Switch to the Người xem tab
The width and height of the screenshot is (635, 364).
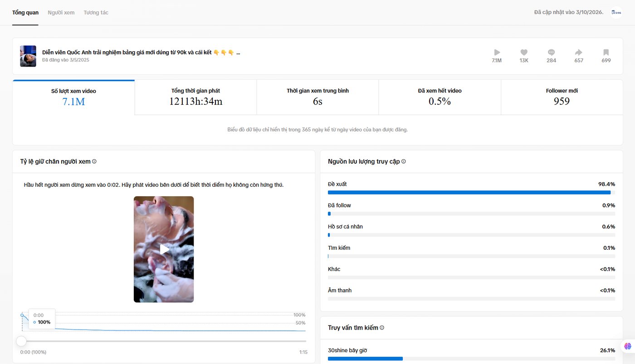click(x=61, y=13)
